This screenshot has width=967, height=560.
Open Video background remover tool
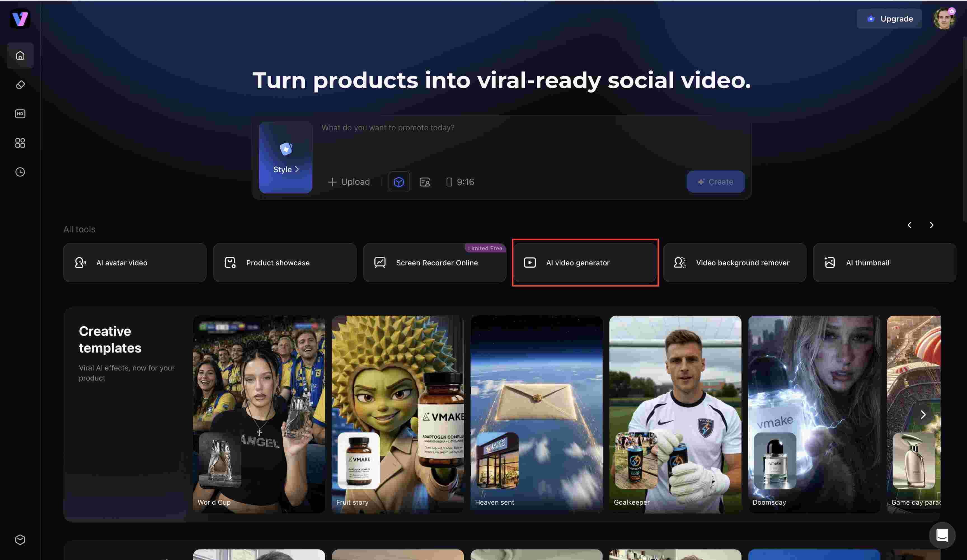(x=734, y=263)
